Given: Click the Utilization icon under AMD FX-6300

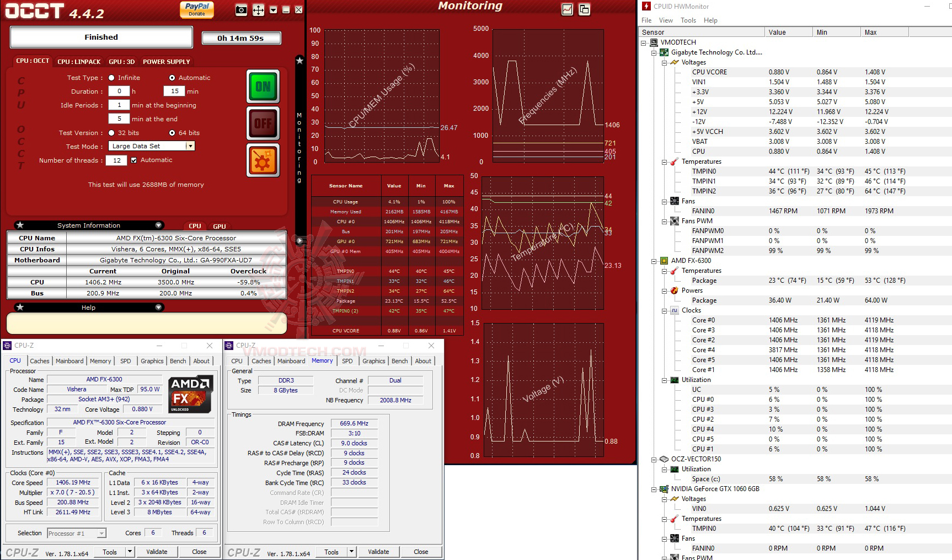Looking at the screenshot, I should (675, 380).
